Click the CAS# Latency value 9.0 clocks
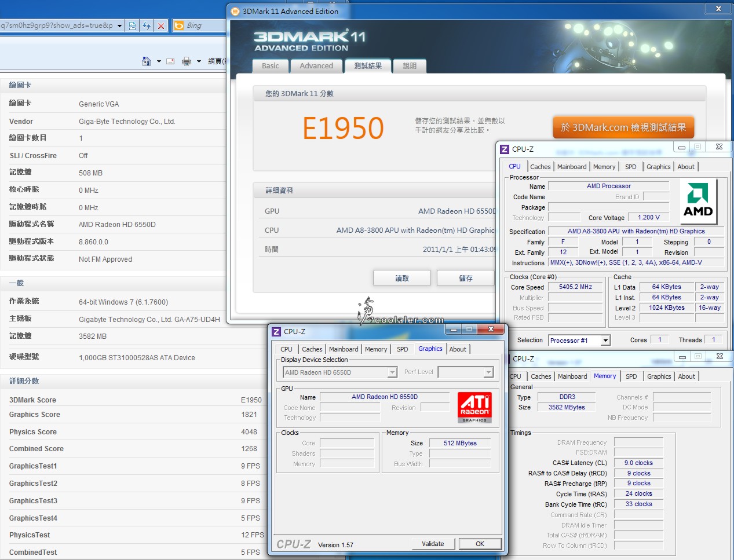734x560 pixels. (638, 463)
